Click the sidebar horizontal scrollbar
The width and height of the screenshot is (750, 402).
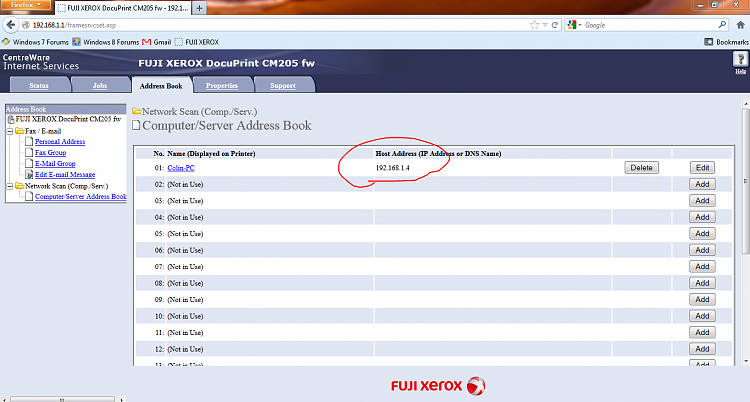coord(62,399)
